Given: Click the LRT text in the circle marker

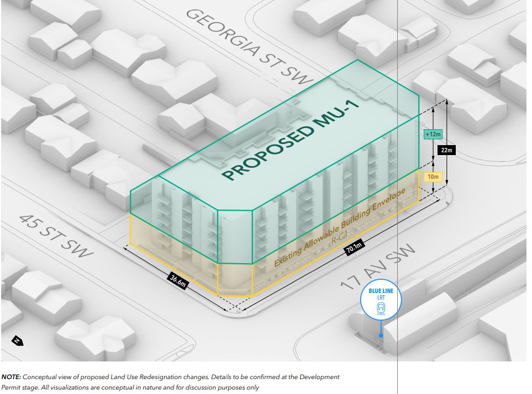Looking at the screenshot, I should (x=380, y=298).
